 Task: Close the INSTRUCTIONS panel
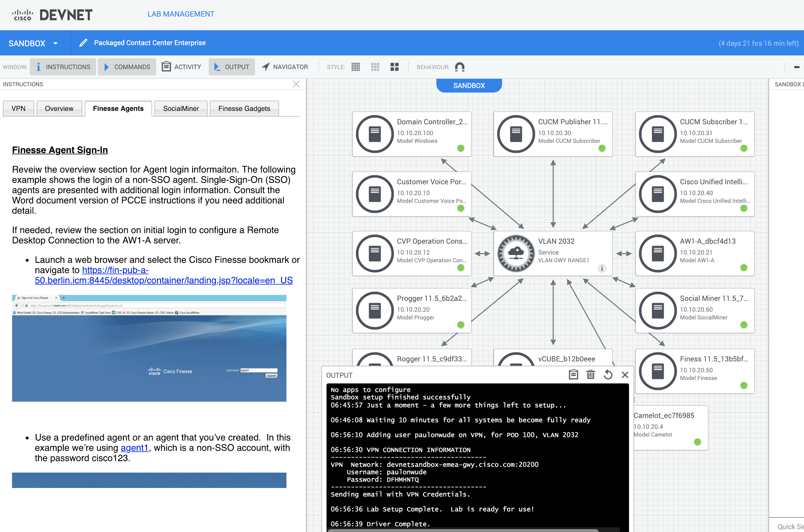tap(296, 84)
